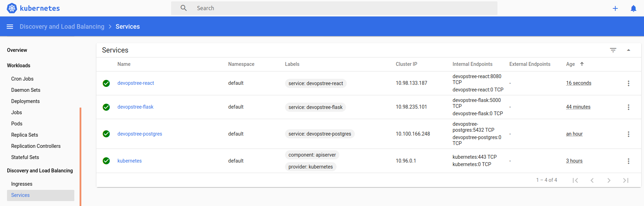Open actions menu for devopstree-react row
The width and height of the screenshot is (644, 206).
tap(629, 83)
